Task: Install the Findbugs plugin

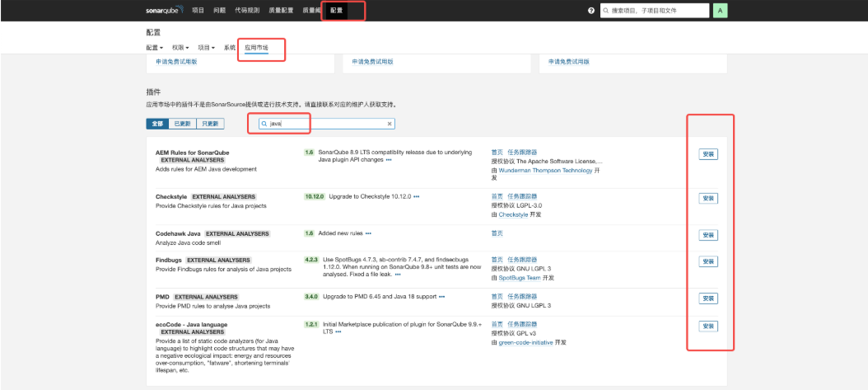Action: pos(708,261)
